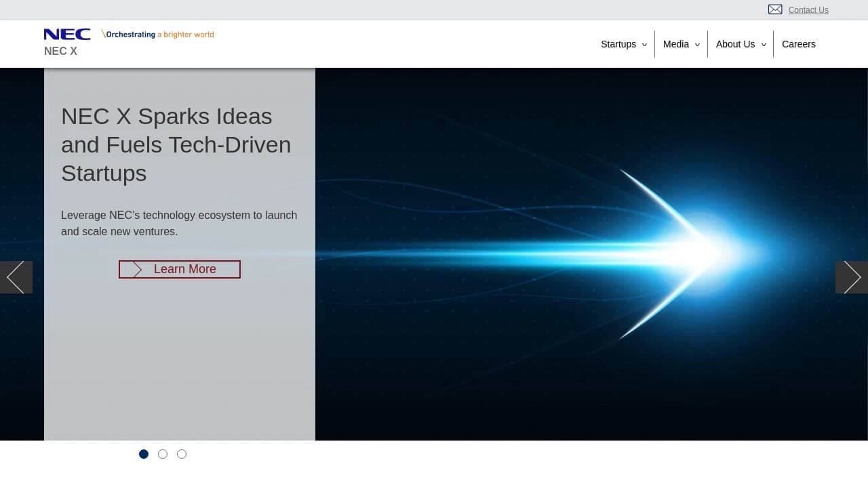Follow the Contact Us text link
Screen dimensions: 868x488
point(808,10)
